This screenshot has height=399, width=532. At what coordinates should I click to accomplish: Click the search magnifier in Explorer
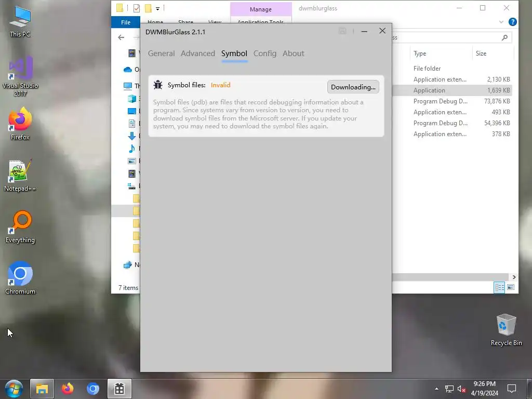[x=504, y=37]
